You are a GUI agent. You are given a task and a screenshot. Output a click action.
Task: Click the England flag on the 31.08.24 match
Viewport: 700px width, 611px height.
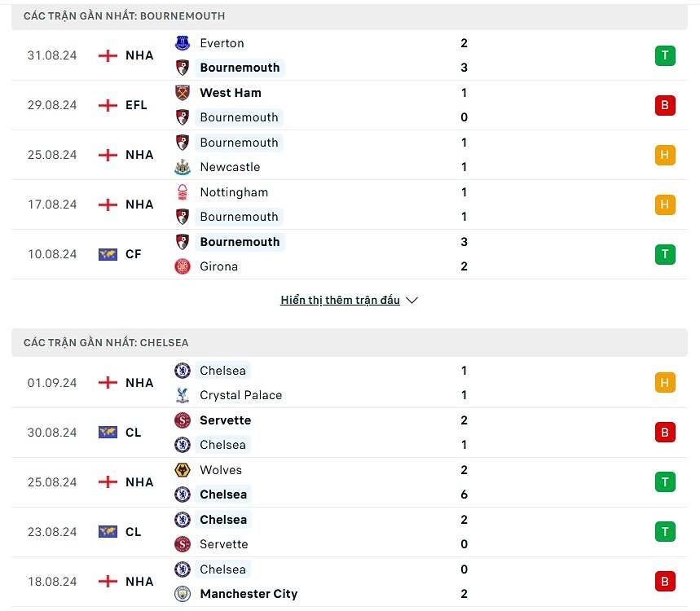[x=108, y=55]
